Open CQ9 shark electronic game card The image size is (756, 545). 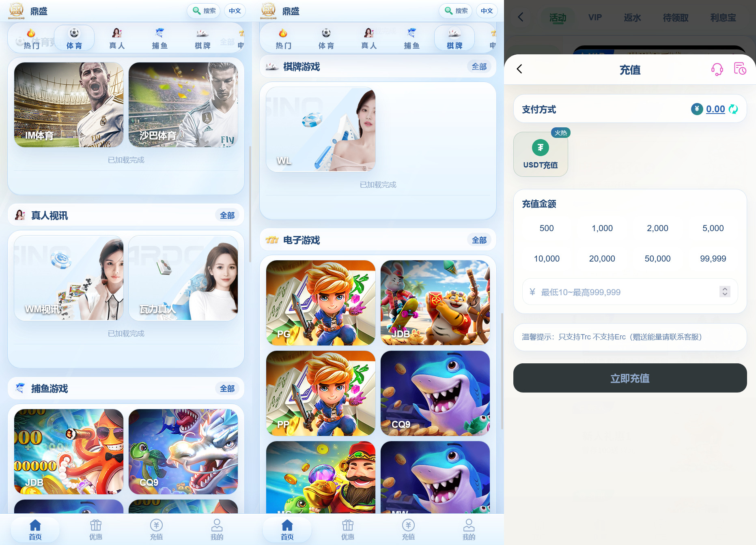(435, 393)
